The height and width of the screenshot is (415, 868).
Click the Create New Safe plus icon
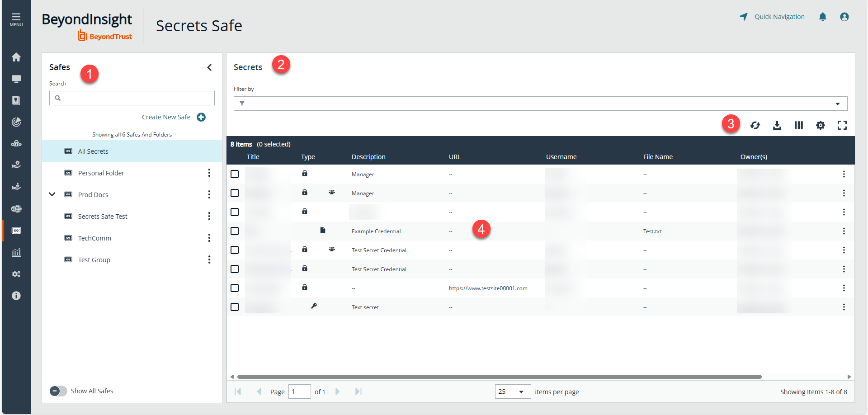(x=201, y=117)
